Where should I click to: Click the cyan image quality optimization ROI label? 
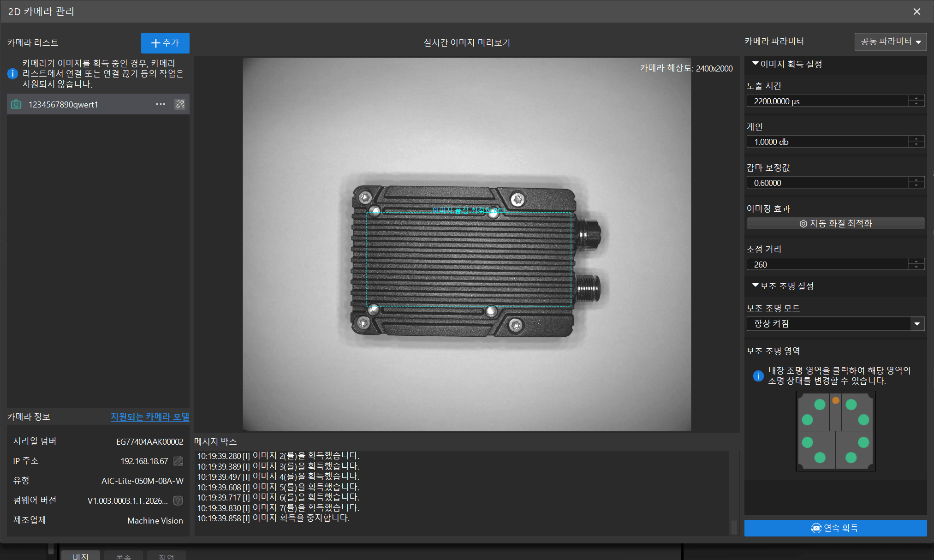click(469, 210)
